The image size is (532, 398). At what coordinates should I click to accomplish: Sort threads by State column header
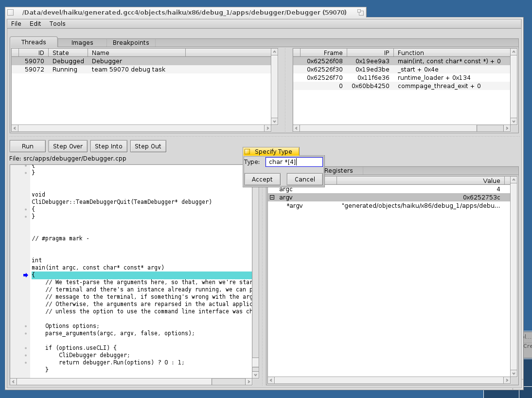click(68, 53)
